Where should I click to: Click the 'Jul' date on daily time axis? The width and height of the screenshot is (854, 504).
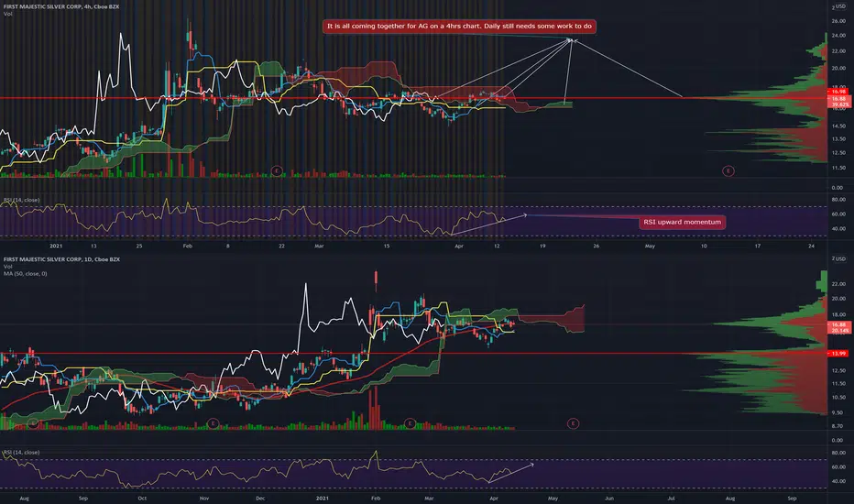click(671, 499)
